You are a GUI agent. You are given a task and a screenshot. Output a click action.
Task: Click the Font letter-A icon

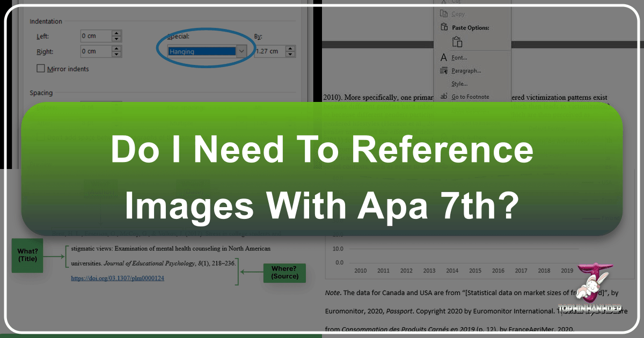click(443, 57)
